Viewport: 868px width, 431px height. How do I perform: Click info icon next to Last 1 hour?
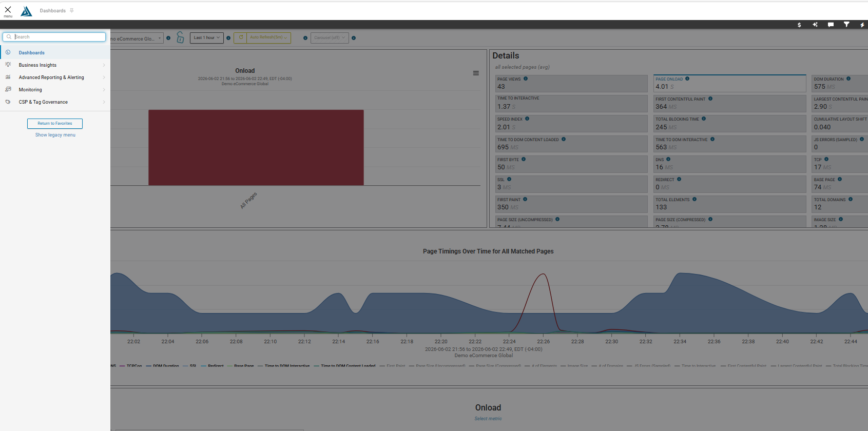point(228,38)
